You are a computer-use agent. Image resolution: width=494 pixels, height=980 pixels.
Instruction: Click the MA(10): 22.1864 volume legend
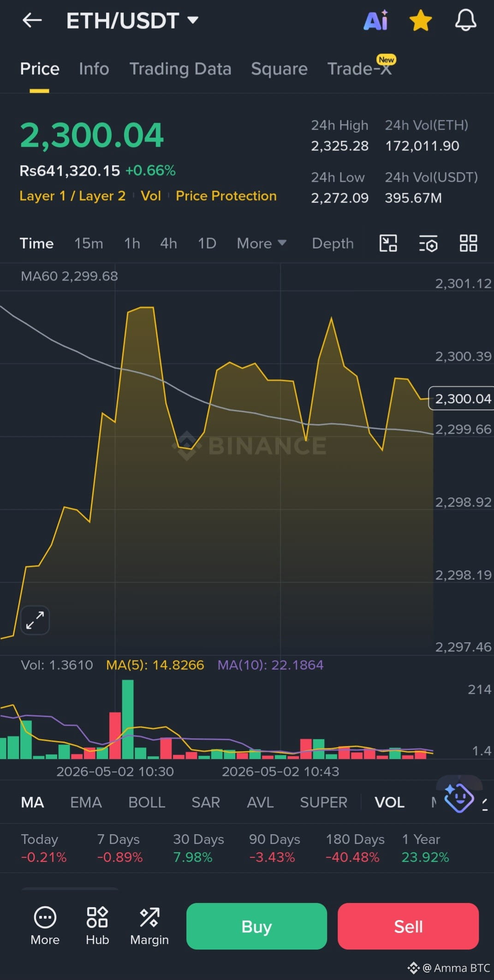270,665
